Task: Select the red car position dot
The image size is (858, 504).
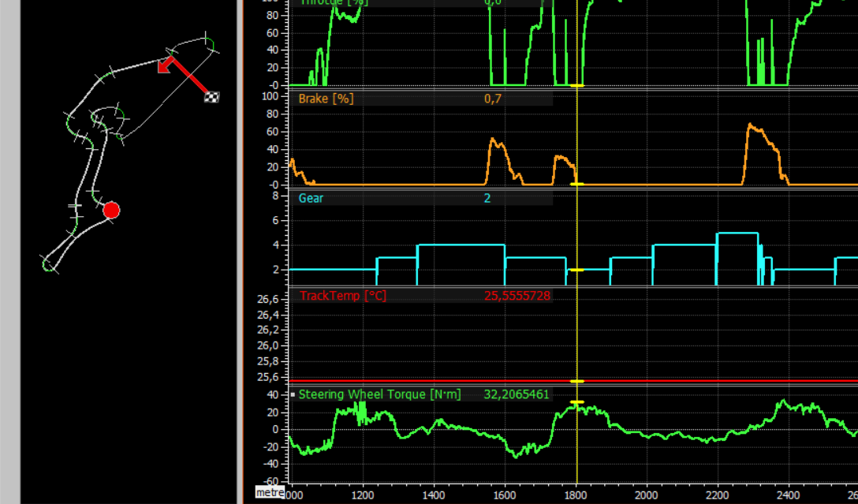Action: coord(111,210)
